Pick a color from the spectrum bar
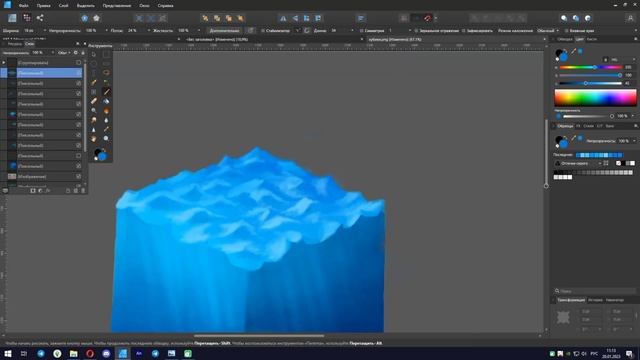The image size is (640, 360). pos(595,98)
